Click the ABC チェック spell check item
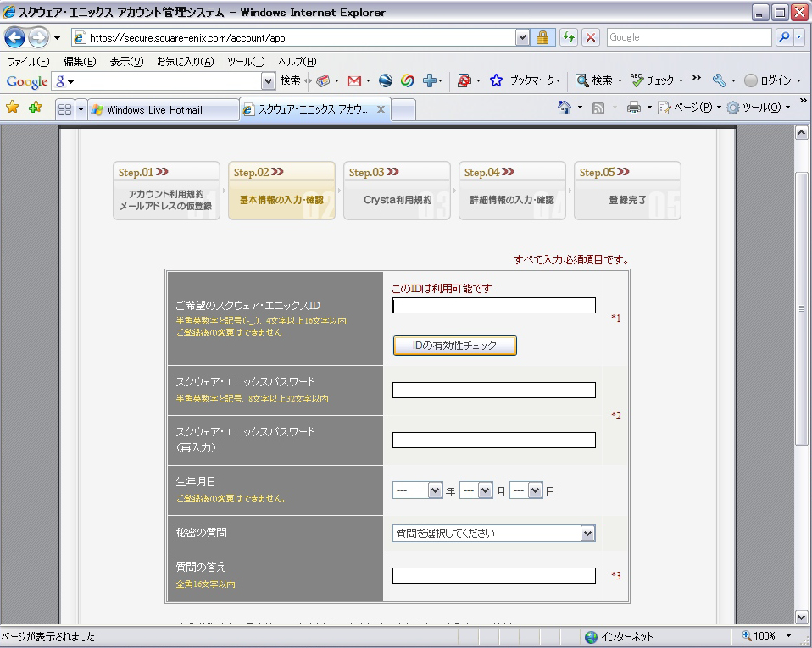This screenshot has width=812, height=648. 652,80
